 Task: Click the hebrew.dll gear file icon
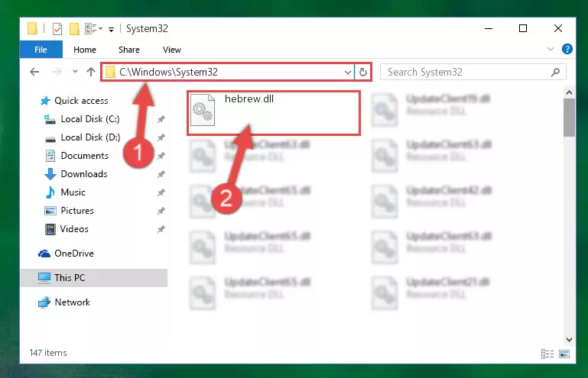(x=203, y=110)
